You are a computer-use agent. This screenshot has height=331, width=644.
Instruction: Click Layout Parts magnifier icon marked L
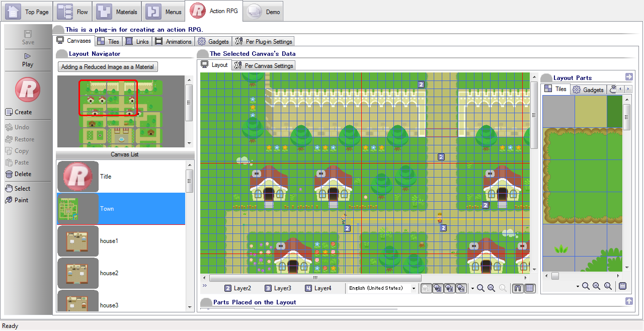pyautogui.click(x=608, y=286)
